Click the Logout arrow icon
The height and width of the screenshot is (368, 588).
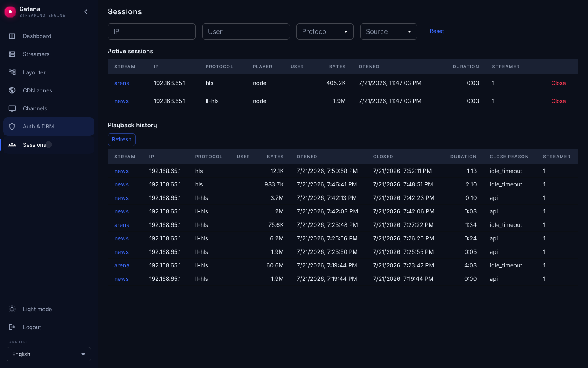coord(12,327)
